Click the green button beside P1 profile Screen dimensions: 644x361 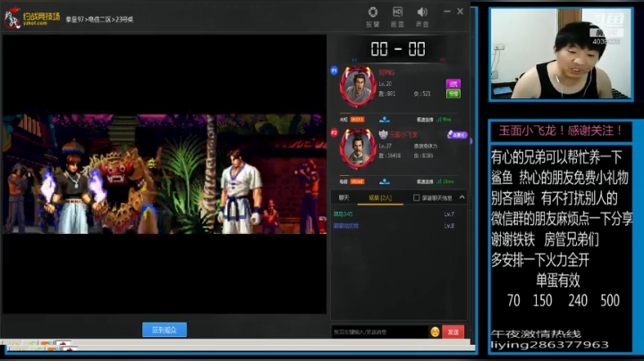pos(453,94)
